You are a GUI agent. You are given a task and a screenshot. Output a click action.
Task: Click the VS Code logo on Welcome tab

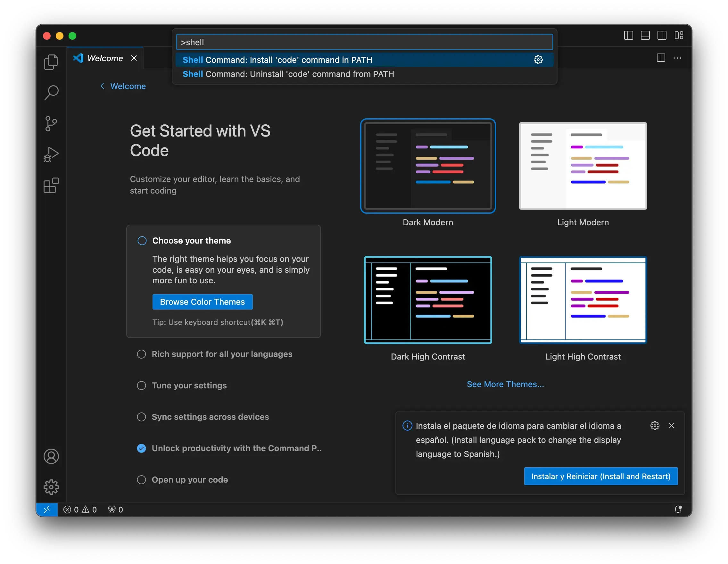click(x=78, y=58)
